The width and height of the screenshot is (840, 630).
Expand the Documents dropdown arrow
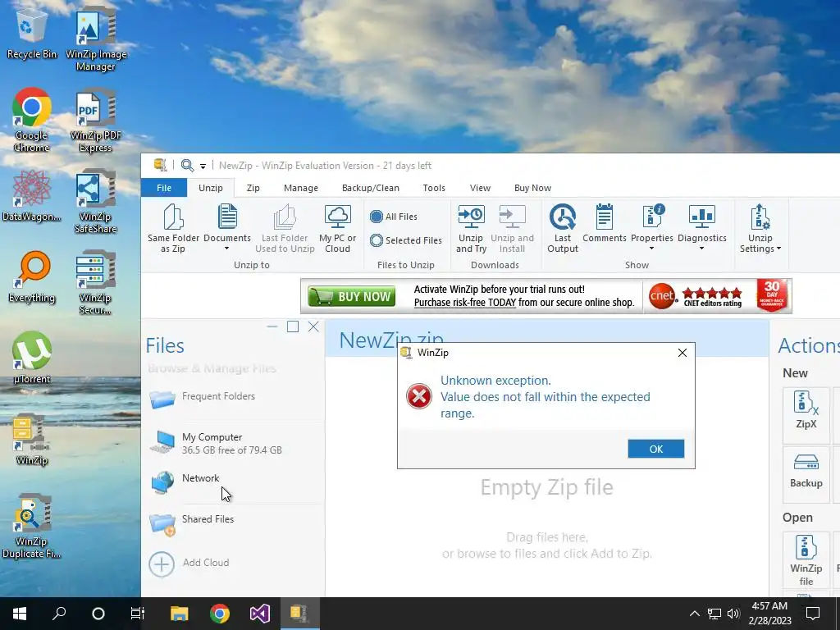tap(226, 248)
